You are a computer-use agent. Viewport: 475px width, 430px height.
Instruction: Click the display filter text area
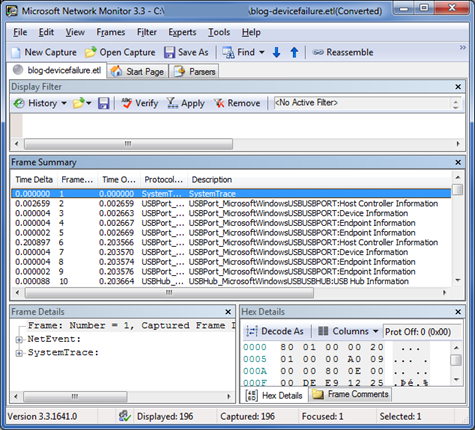pyautogui.click(x=243, y=126)
